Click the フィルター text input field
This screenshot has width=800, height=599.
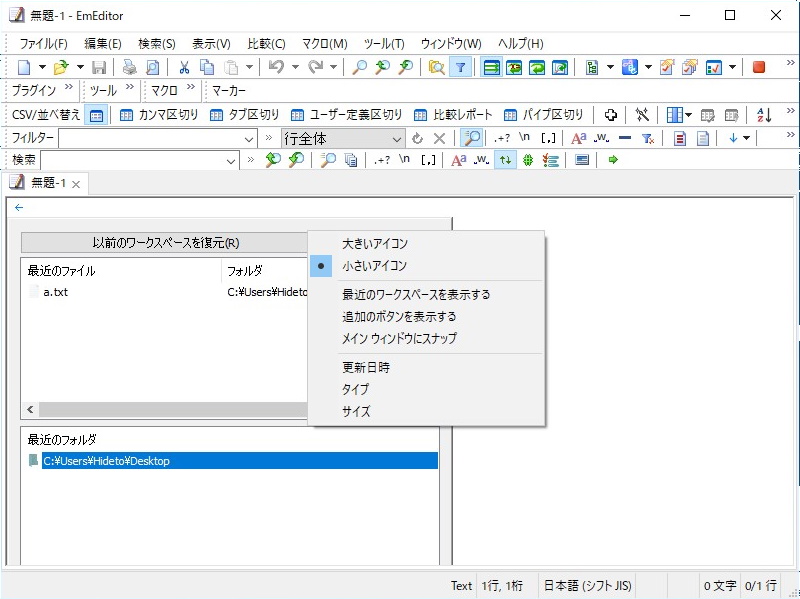pos(151,139)
